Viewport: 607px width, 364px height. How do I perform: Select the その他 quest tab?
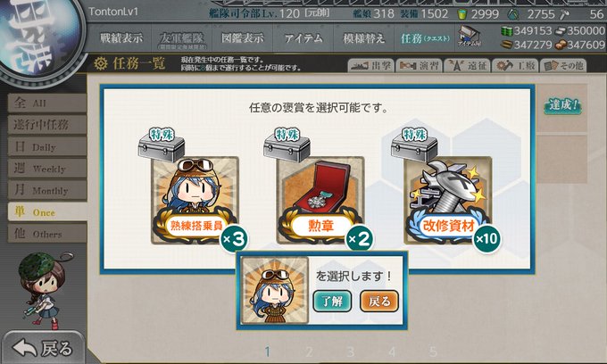point(563,66)
